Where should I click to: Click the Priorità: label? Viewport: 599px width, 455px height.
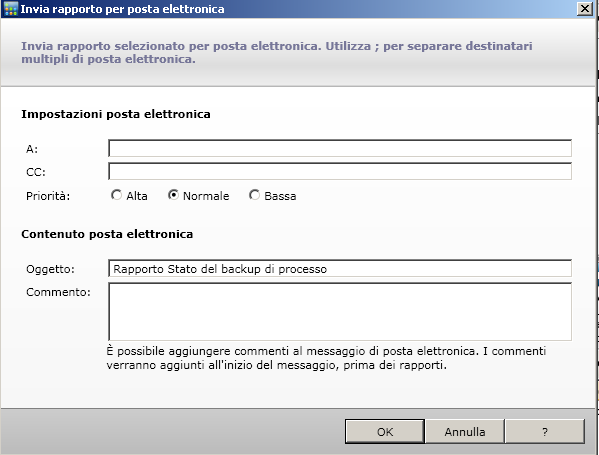coord(48,196)
